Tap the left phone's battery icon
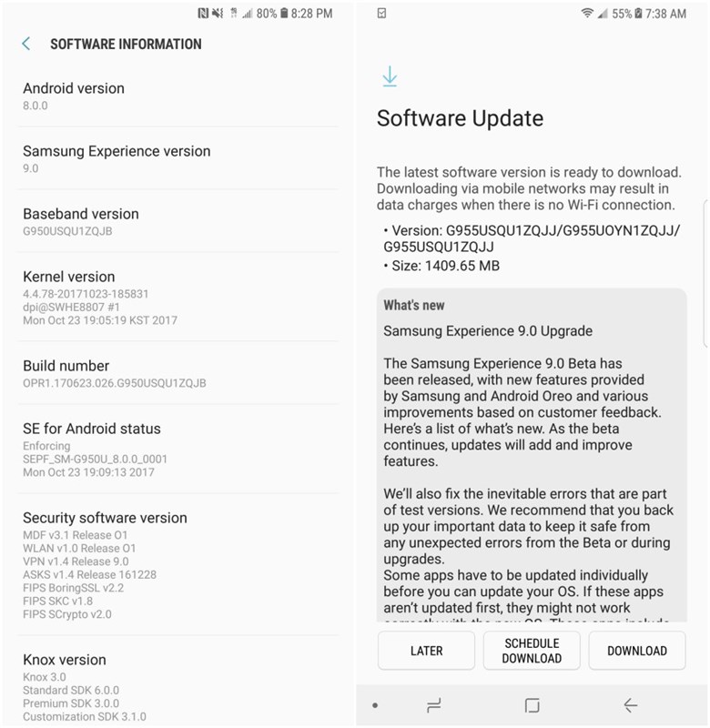This screenshot has height=728, width=710. pyautogui.click(x=284, y=14)
